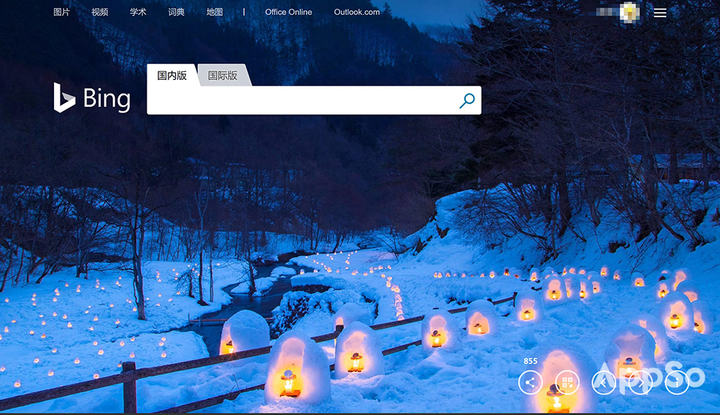
Task: Open the Office Online link
Action: click(x=288, y=12)
